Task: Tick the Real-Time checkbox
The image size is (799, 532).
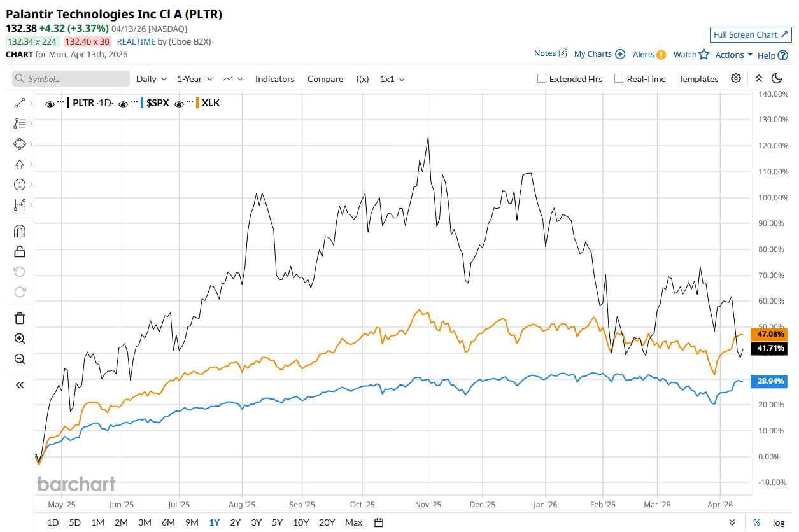Action: [x=619, y=79]
